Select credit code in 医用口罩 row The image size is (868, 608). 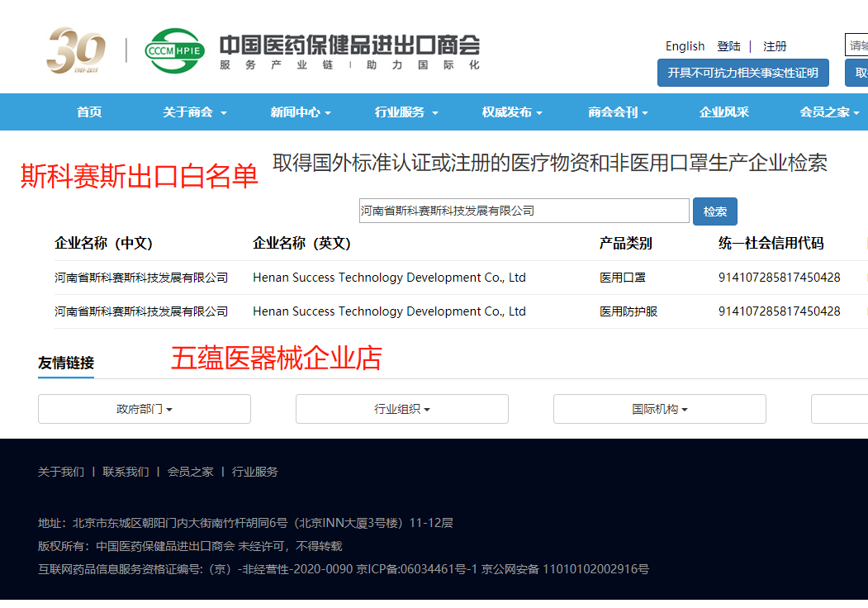780,278
